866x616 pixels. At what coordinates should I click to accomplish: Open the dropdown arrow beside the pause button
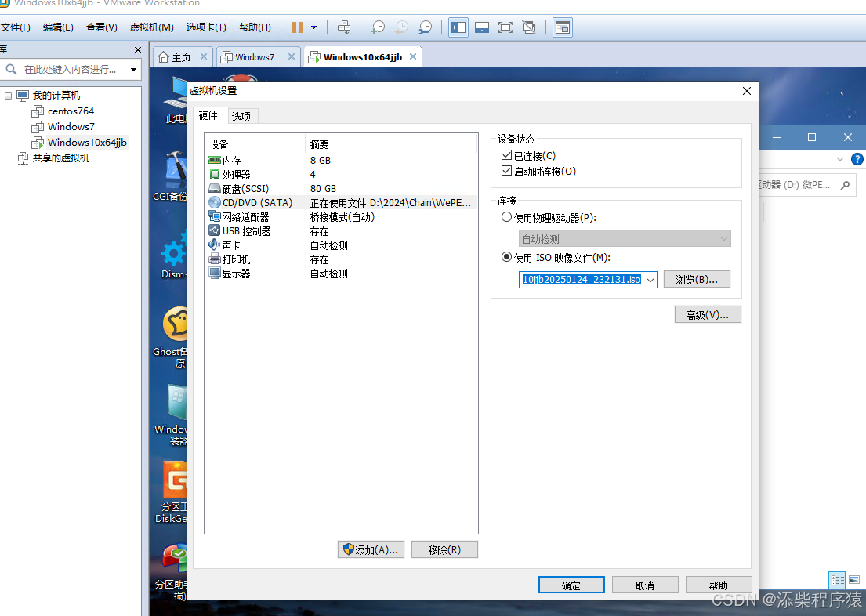tap(313, 27)
